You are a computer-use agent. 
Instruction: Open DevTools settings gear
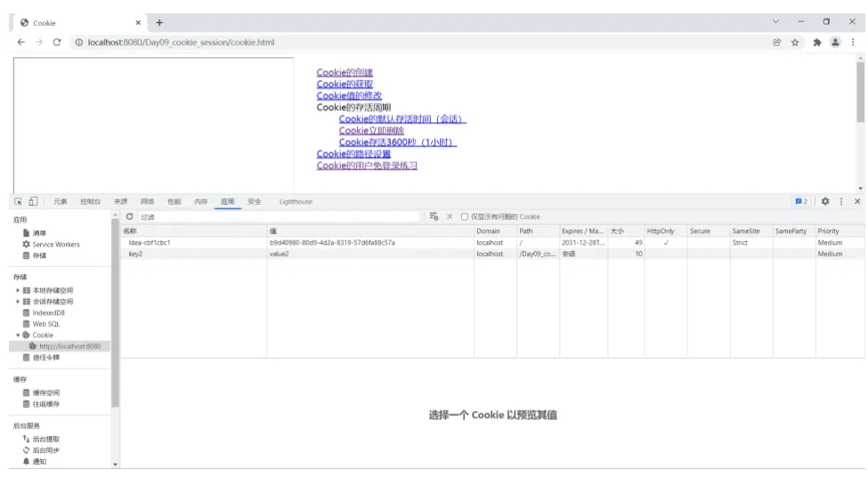tap(824, 201)
